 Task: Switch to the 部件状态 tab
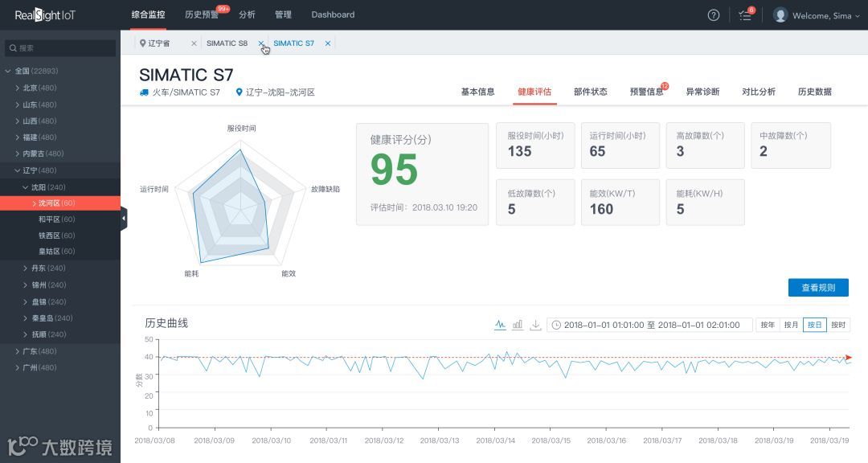click(591, 92)
